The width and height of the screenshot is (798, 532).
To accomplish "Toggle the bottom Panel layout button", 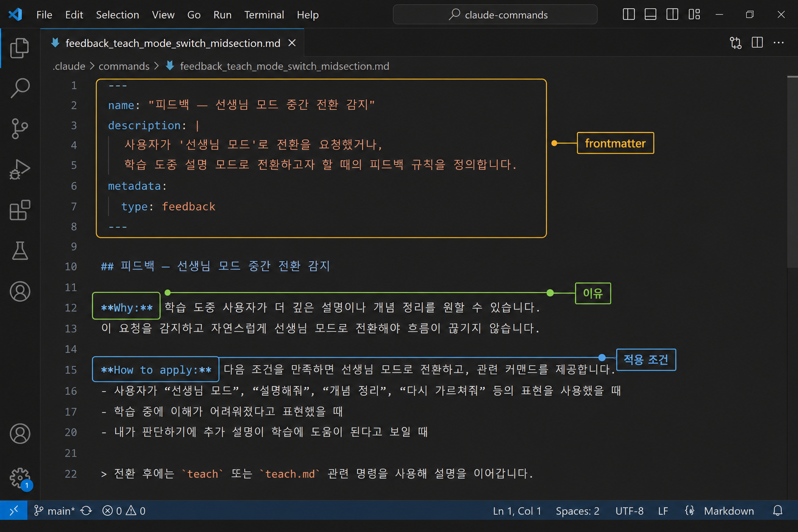I will [x=650, y=15].
